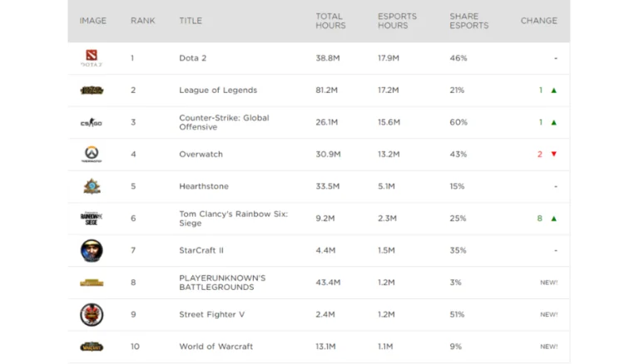Screen dimensions: 639x364
Task: Click Hearthstone total hours 33.5M
Action: point(328,186)
